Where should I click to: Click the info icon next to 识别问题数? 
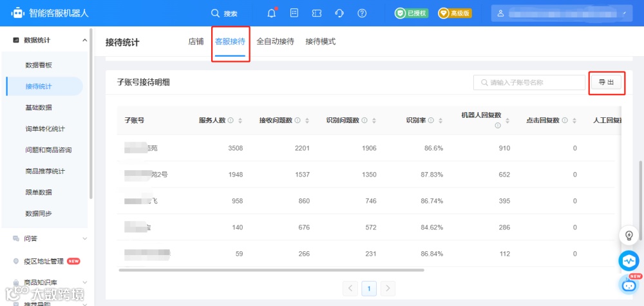(365, 120)
